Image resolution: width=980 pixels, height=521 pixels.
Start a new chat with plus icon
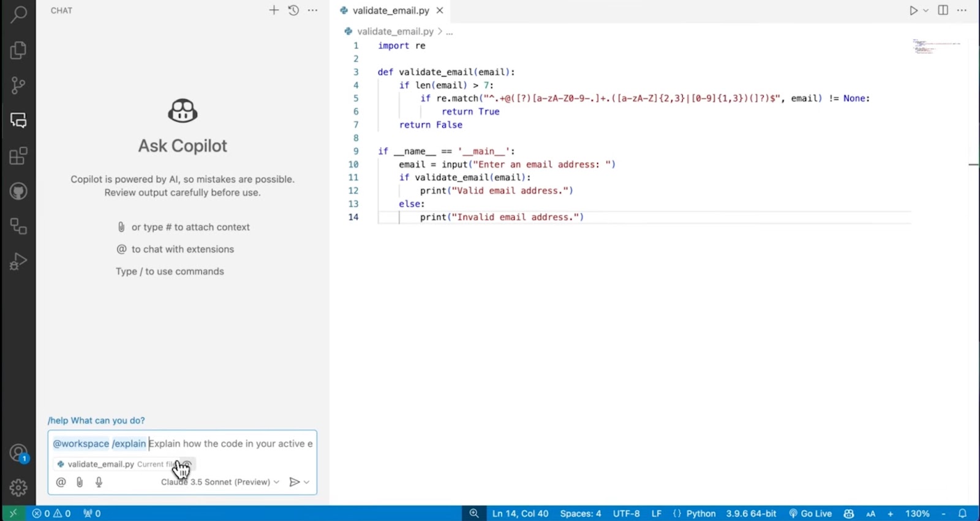274,10
